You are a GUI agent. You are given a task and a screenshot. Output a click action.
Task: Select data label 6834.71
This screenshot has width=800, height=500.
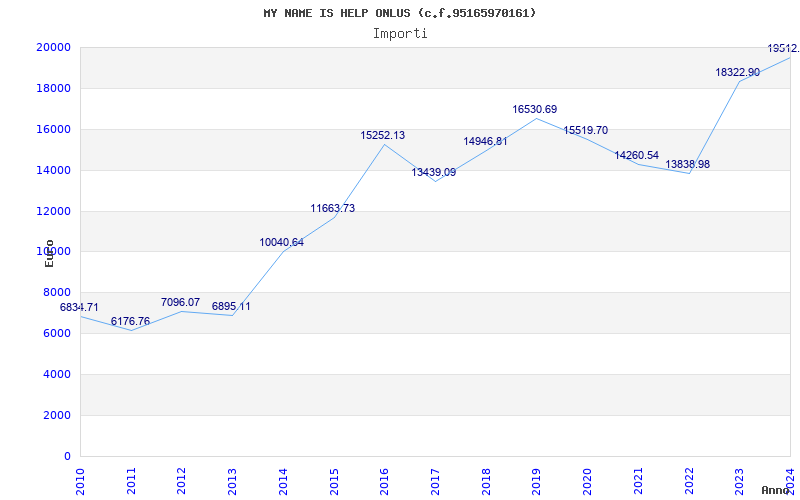[79, 307]
